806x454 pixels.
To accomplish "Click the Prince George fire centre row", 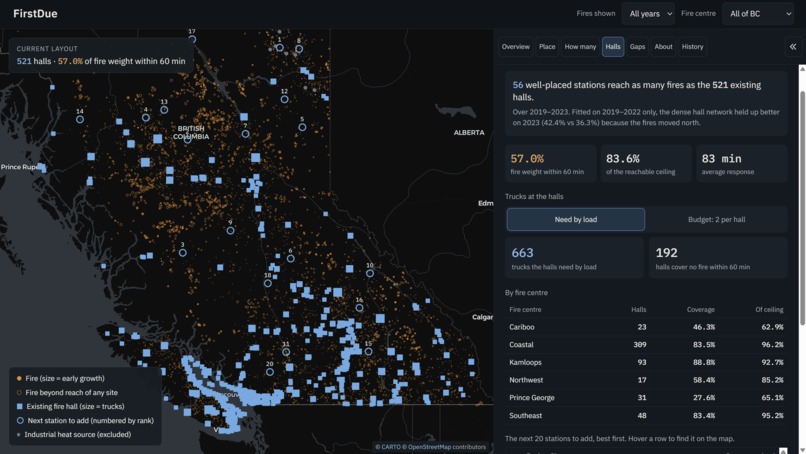I will point(646,397).
